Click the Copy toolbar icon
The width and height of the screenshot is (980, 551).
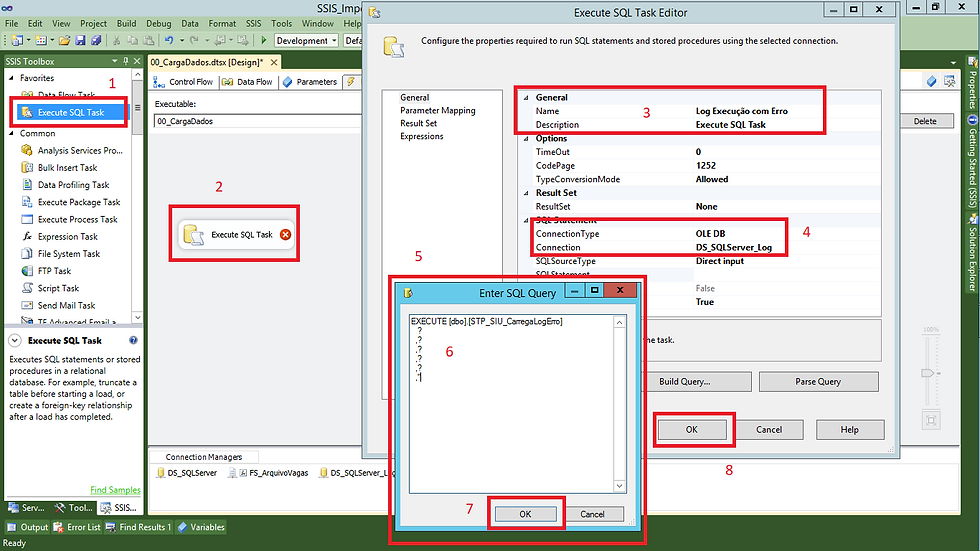(132, 41)
